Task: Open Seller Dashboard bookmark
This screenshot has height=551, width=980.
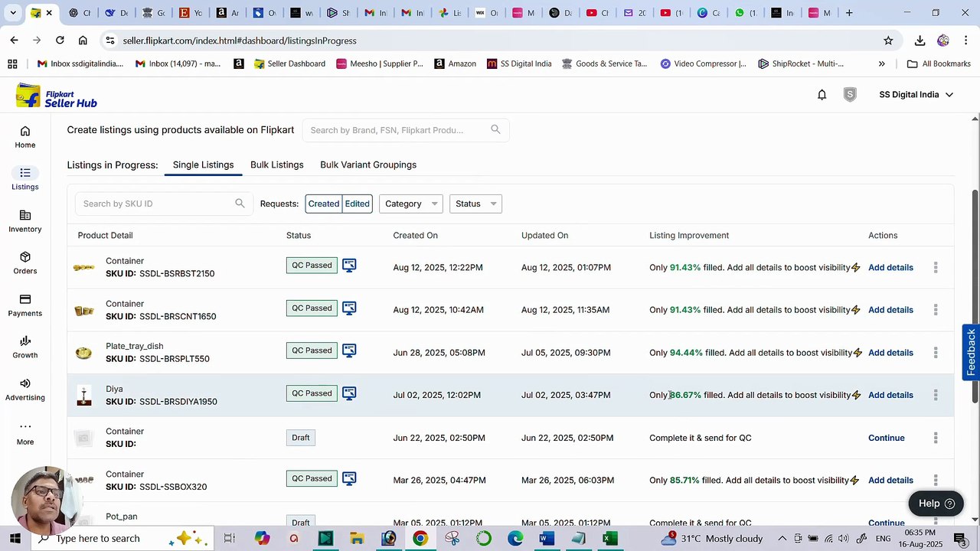Action: tap(290, 64)
